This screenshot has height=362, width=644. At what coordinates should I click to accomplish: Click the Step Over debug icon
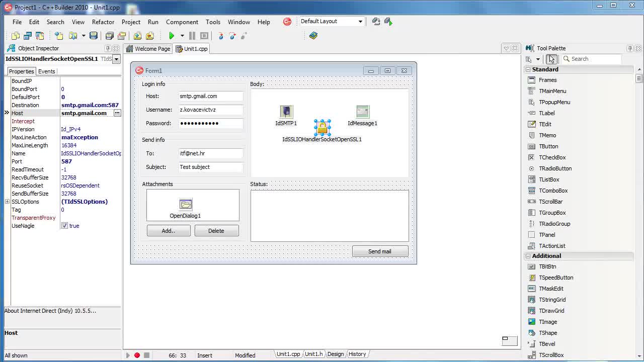coord(232,36)
